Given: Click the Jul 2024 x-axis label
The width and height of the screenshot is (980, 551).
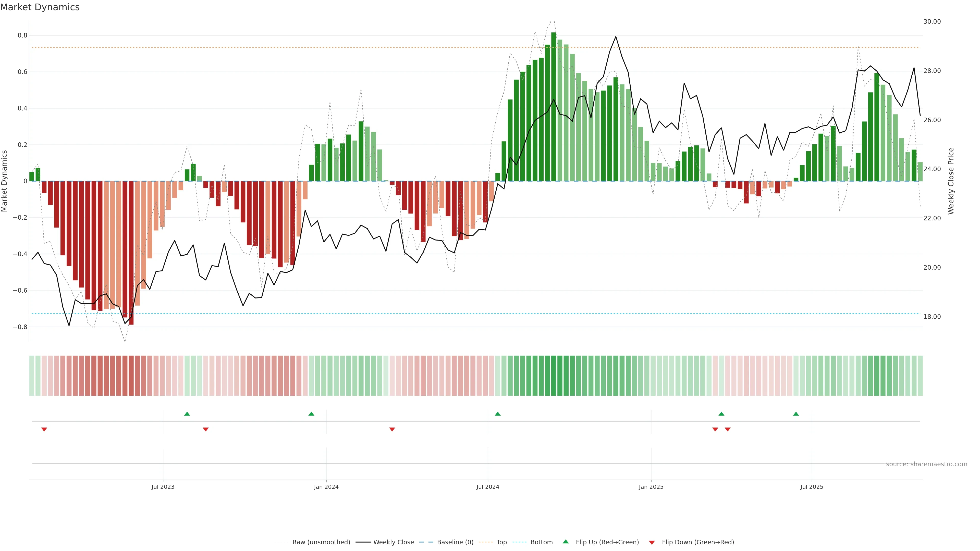Looking at the screenshot, I should pyautogui.click(x=488, y=487).
